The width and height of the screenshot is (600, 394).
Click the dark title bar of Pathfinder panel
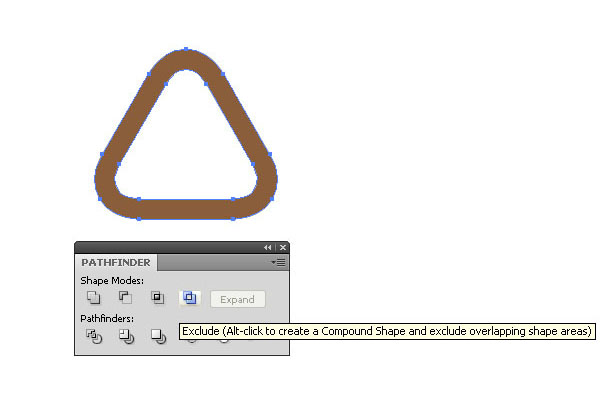tap(168, 247)
